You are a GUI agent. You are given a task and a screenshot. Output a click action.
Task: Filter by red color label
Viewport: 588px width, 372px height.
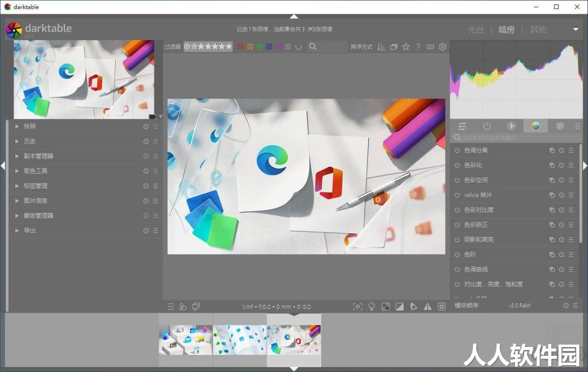tap(241, 47)
